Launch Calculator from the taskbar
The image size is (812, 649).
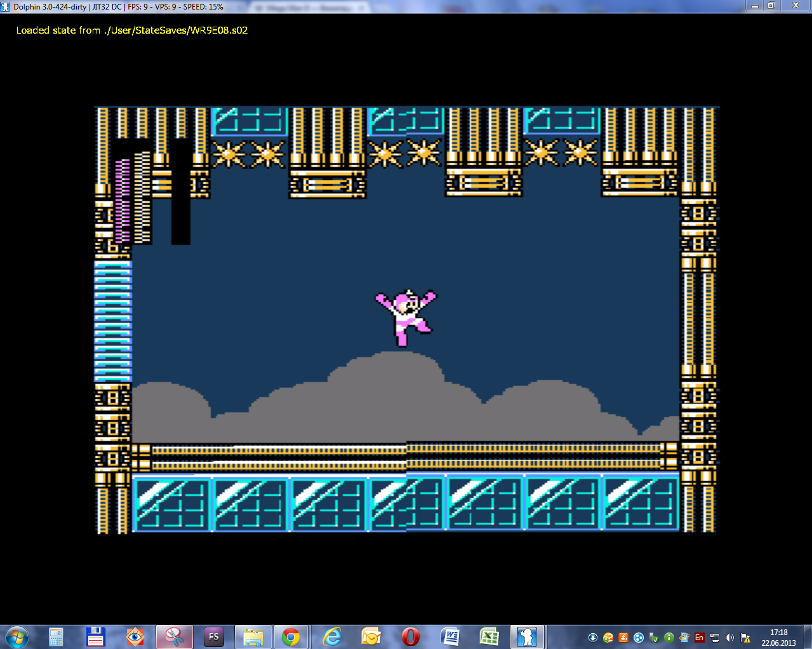tap(57, 637)
